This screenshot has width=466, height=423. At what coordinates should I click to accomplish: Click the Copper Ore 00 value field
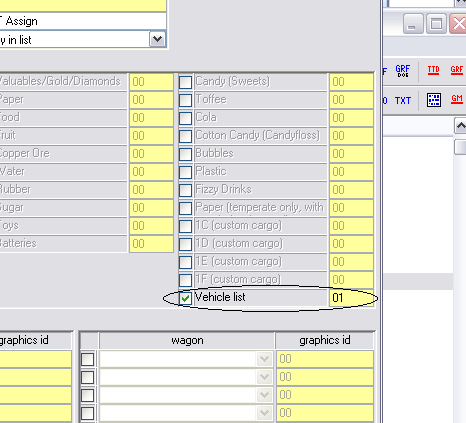tap(151, 154)
